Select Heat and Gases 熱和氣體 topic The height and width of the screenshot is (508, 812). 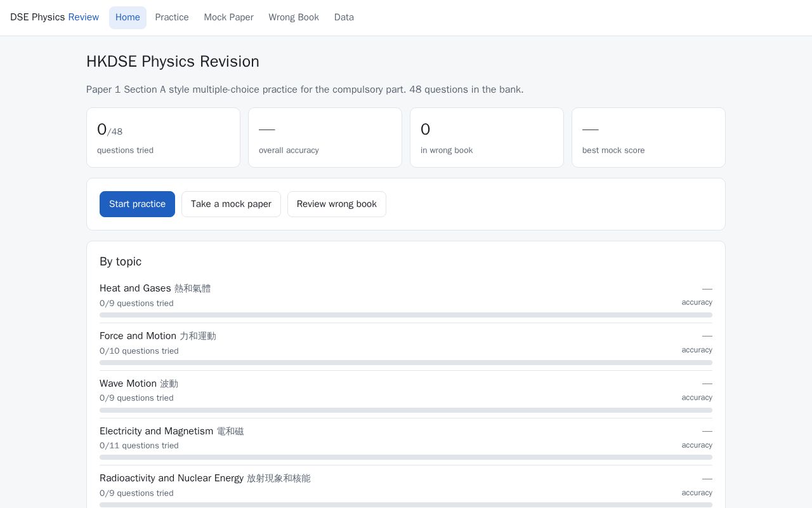click(x=155, y=288)
